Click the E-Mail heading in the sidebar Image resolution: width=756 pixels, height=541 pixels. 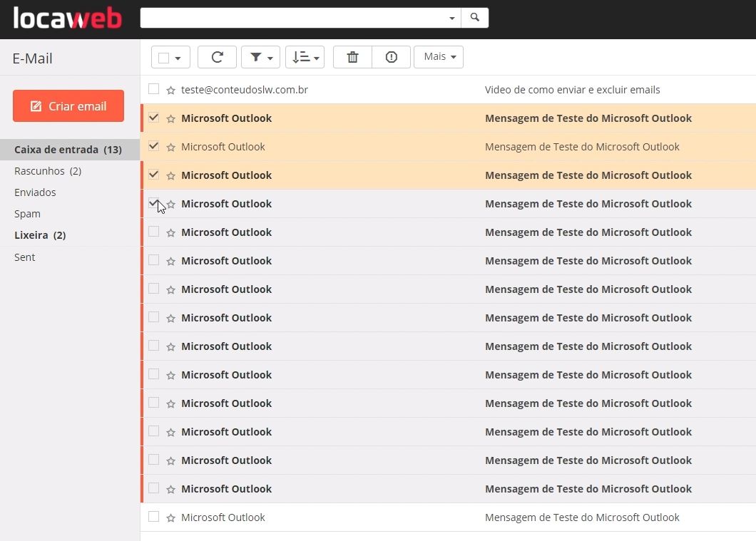32,58
